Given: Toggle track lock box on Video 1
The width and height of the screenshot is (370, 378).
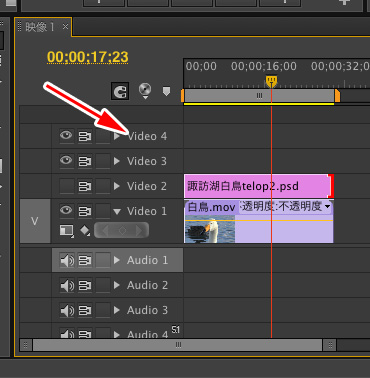Looking at the screenshot, I should click(x=103, y=211).
